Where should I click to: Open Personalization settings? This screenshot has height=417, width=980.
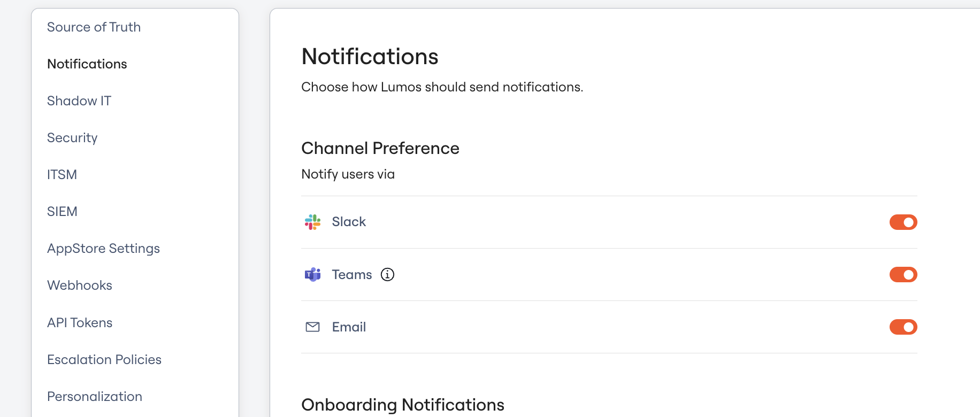click(95, 396)
